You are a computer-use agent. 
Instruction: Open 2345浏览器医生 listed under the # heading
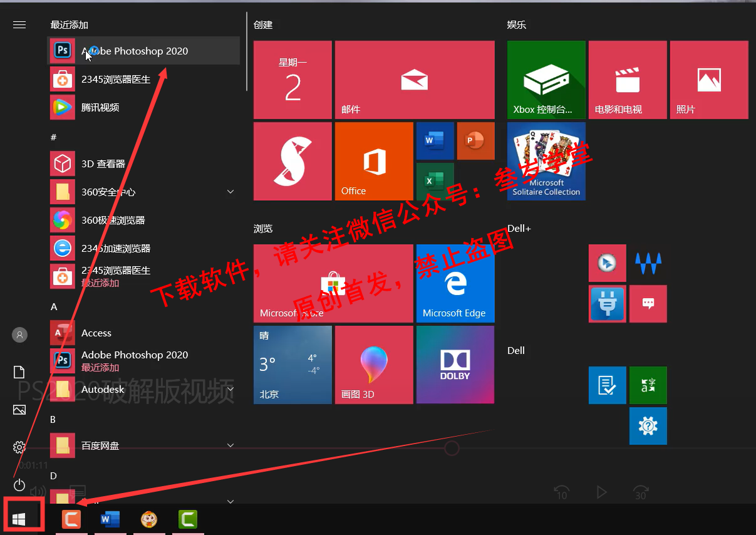143,276
